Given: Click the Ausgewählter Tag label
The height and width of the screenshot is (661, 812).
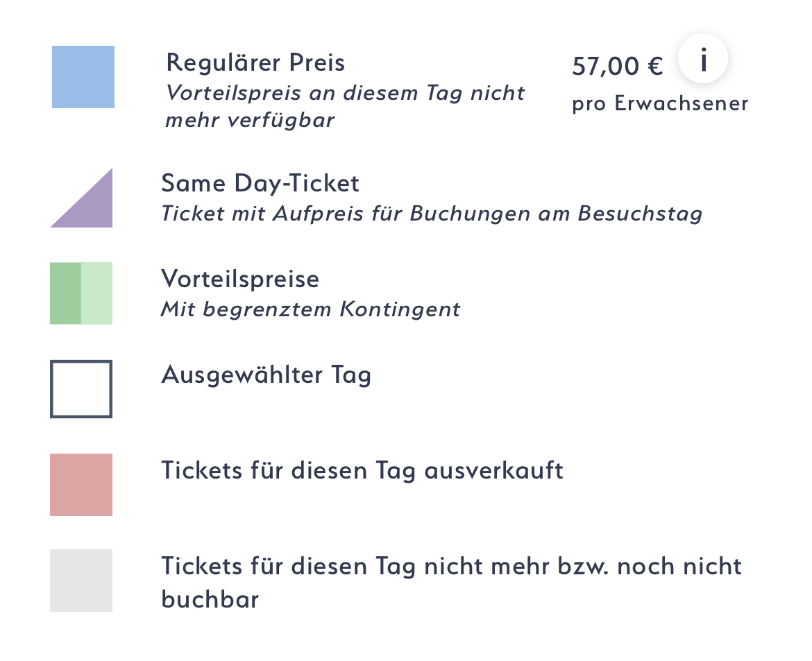Looking at the screenshot, I should pos(266,375).
